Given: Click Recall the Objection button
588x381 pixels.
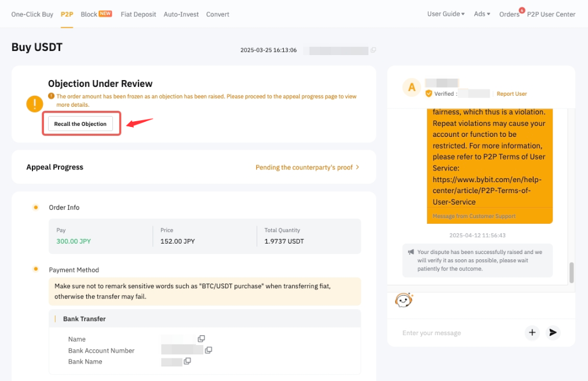Looking at the screenshot, I should point(81,124).
